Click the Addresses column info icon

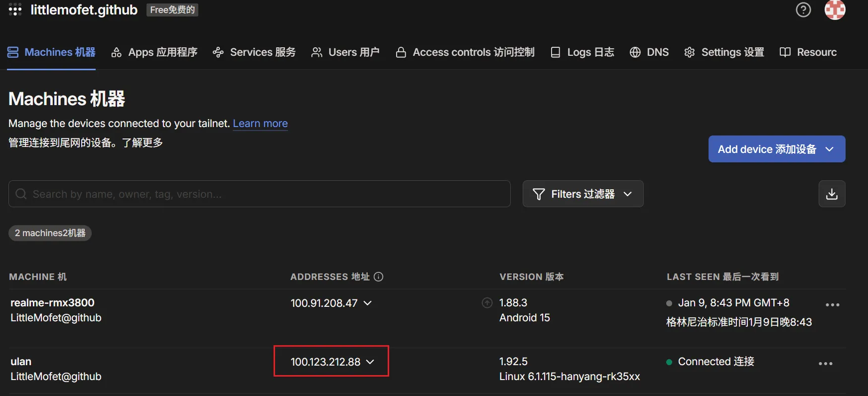[379, 277]
